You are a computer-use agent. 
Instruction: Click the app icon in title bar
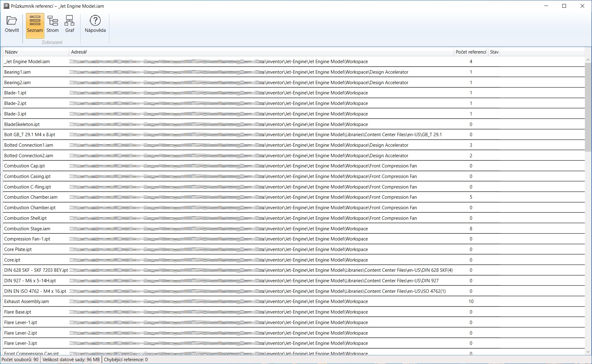(6, 6)
